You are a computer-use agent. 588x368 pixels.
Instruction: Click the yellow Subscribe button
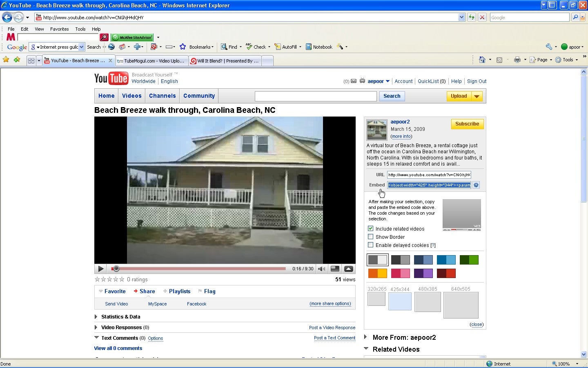click(x=467, y=124)
